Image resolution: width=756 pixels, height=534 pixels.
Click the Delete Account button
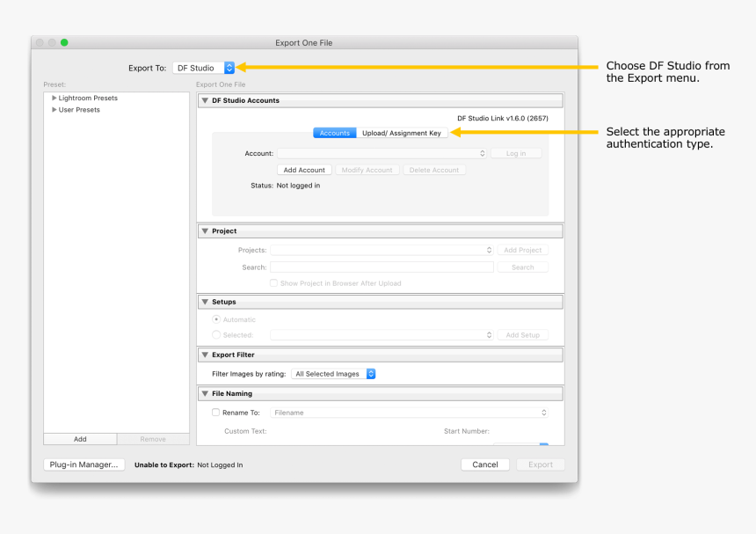coord(434,170)
